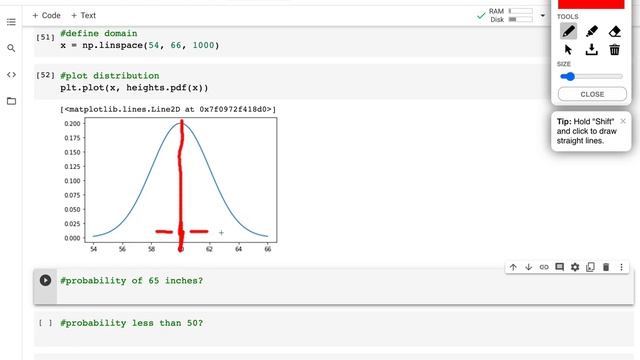Clear drawings with the trash icon
This screenshot has height=360, width=640.
(614, 50)
